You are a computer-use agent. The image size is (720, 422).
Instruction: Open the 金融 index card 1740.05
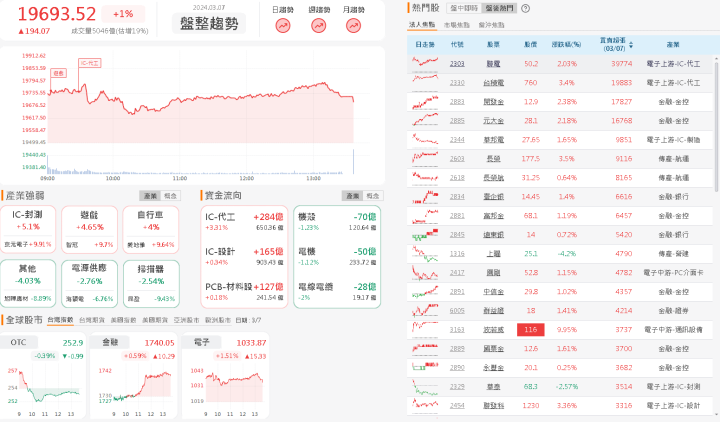(x=133, y=376)
